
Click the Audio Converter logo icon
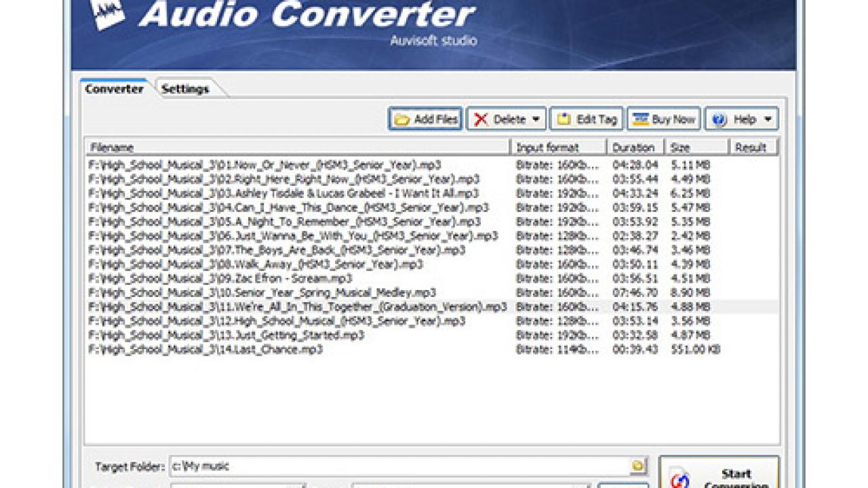pos(107,15)
